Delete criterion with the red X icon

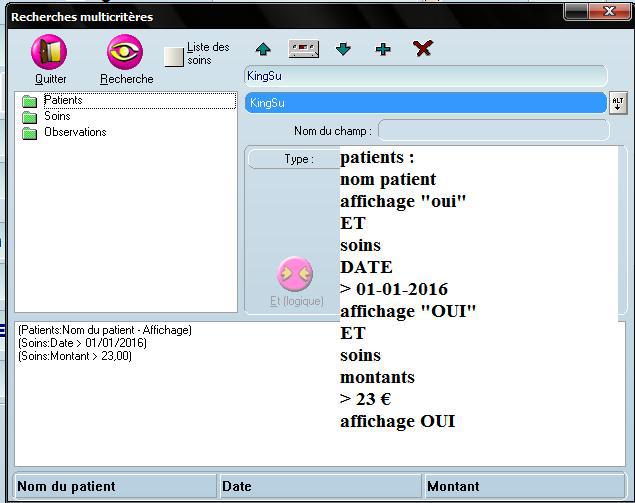coord(423,48)
